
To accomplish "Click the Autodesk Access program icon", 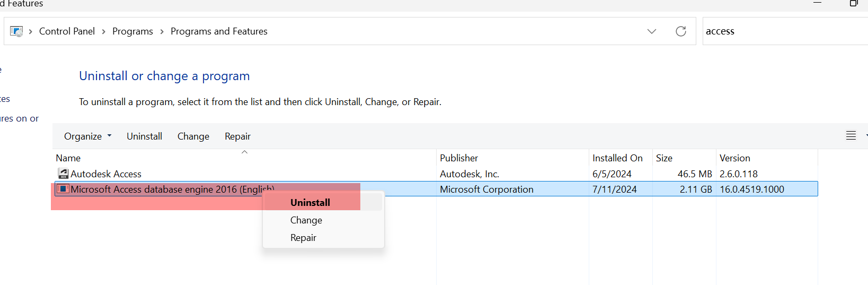I will (63, 174).
